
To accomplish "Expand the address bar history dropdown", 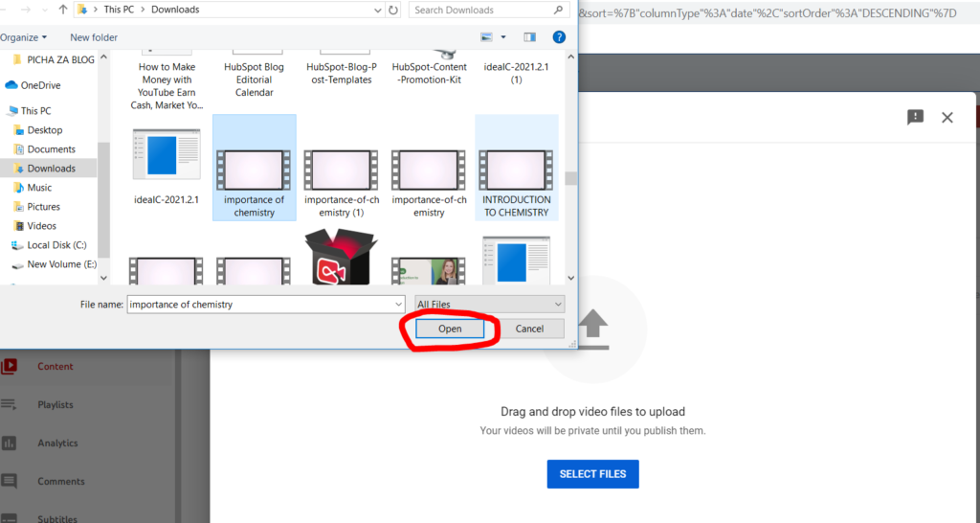I will pyautogui.click(x=377, y=10).
